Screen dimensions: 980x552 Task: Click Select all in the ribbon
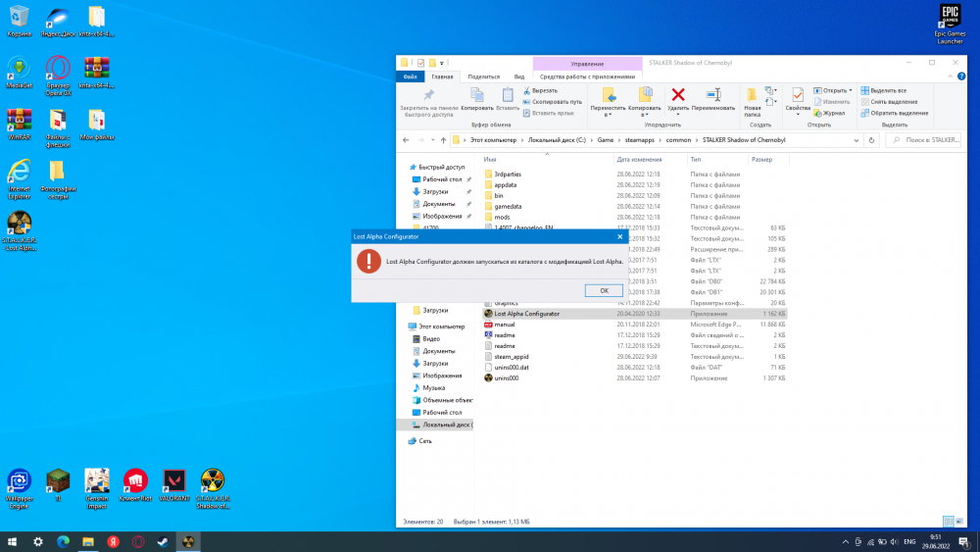pos(888,90)
